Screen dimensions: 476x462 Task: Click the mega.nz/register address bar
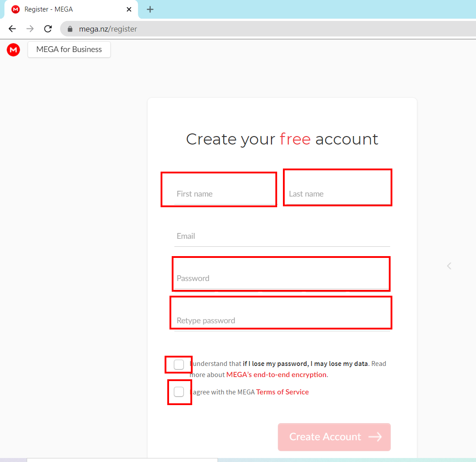tap(267, 29)
